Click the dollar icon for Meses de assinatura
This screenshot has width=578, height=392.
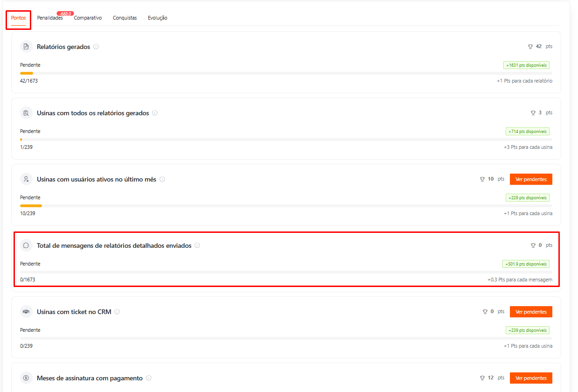(26, 378)
